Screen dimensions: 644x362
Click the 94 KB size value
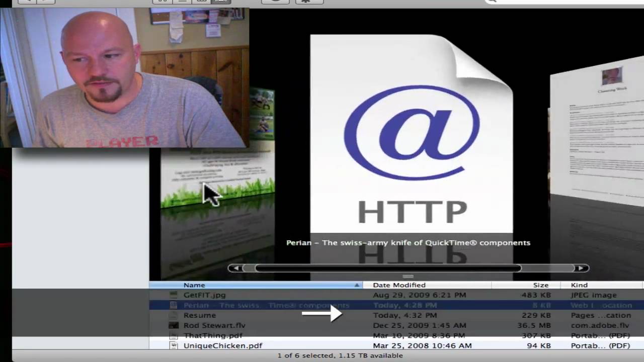pos(540,345)
